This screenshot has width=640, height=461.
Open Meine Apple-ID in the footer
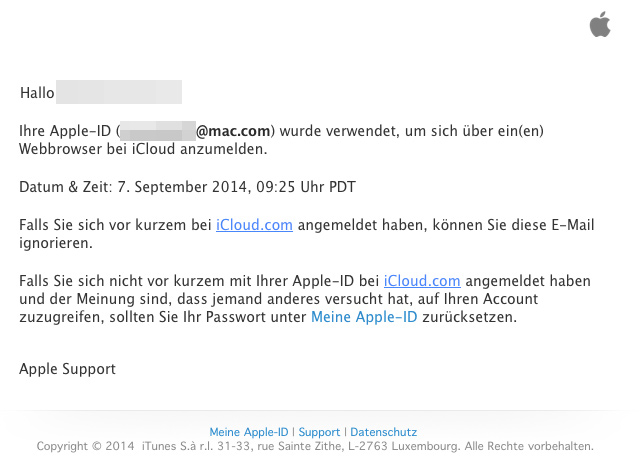pos(249,432)
